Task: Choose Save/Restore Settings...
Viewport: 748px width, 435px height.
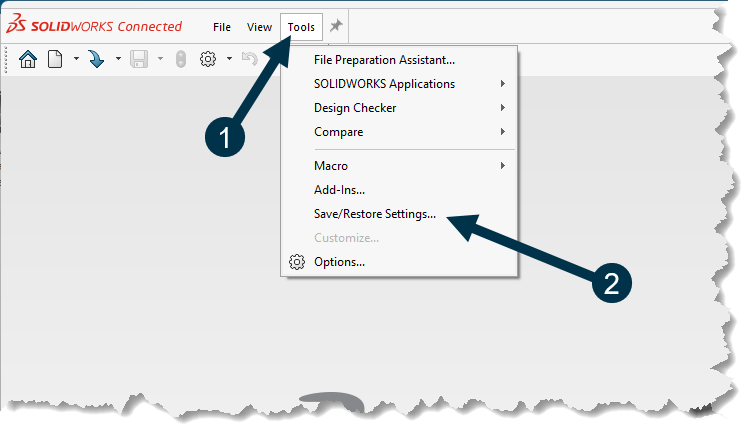Action: point(399,214)
